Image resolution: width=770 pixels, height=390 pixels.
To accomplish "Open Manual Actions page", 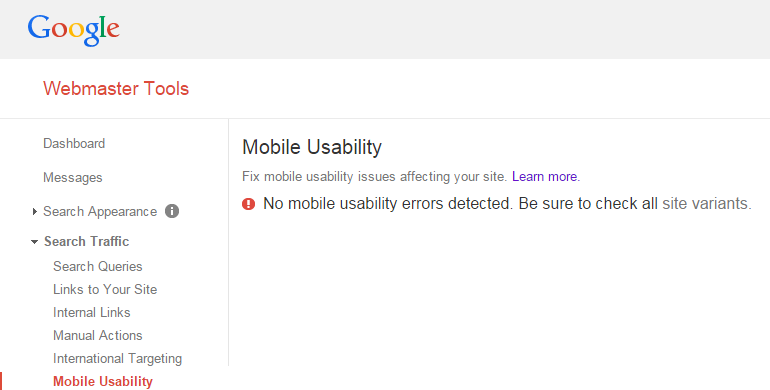I will pos(98,335).
